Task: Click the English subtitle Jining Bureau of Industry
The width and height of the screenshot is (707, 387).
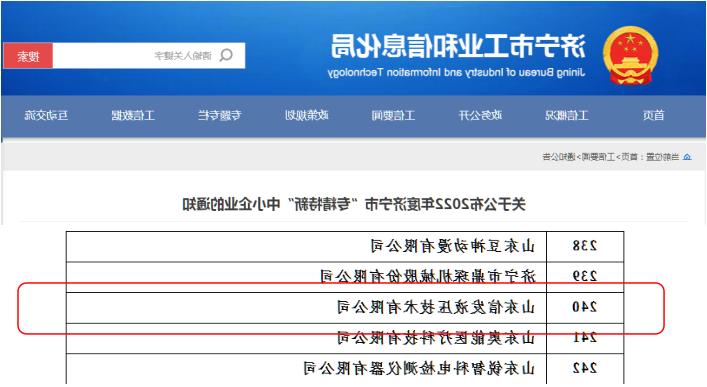Action: (456, 72)
